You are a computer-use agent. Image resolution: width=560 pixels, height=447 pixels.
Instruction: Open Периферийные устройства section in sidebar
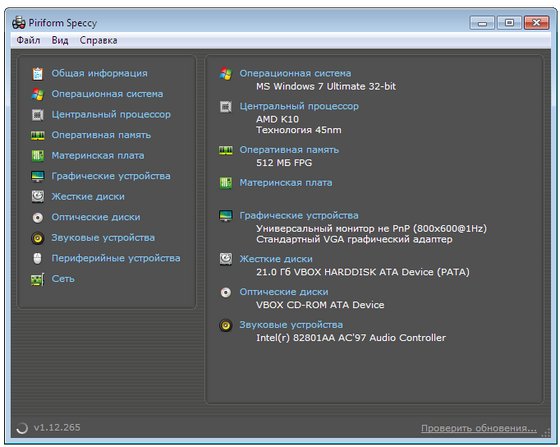pos(116,258)
